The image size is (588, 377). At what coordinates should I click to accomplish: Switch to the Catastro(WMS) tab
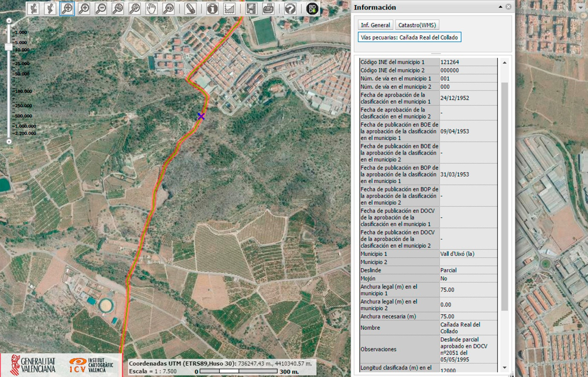tap(417, 25)
